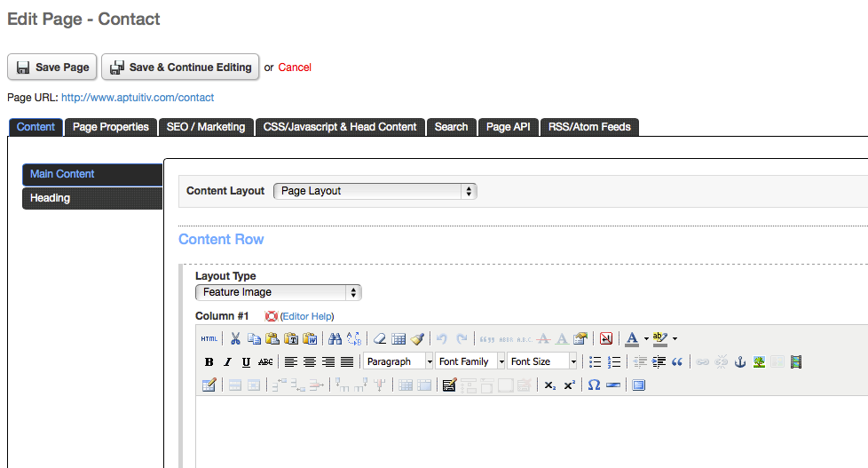Click the Save Page button
The height and width of the screenshot is (468, 868).
tap(52, 67)
